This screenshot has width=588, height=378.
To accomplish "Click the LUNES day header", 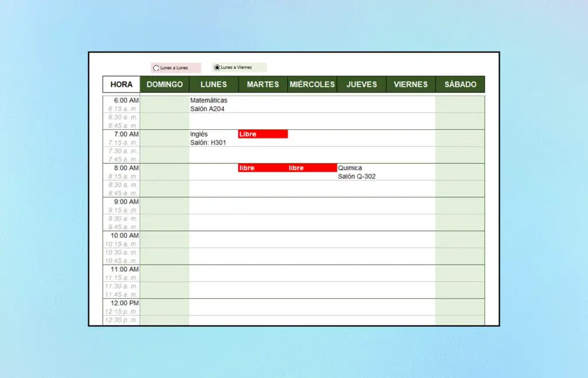I will [x=214, y=84].
